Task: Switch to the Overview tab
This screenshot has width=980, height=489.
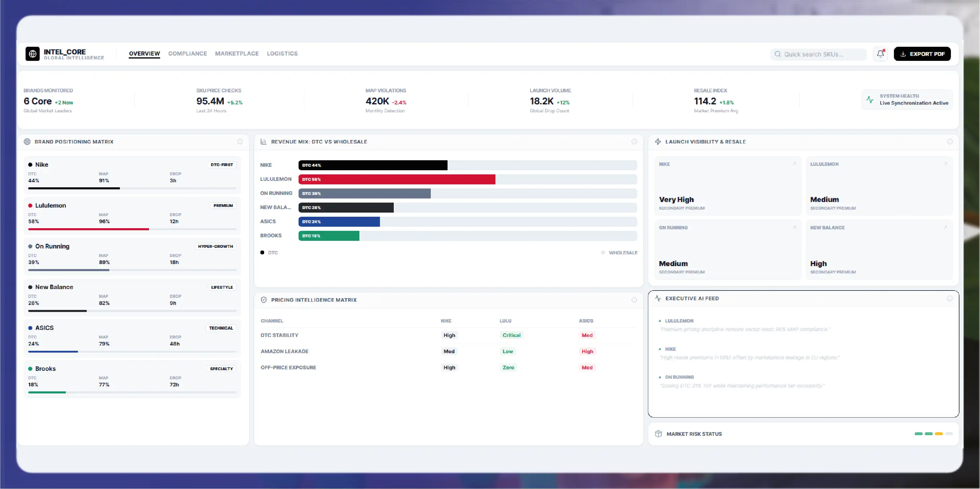Action: tap(144, 54)
